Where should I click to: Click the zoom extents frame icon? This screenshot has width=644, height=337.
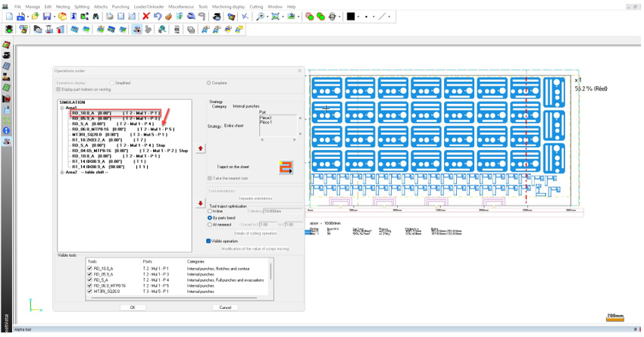275,17
